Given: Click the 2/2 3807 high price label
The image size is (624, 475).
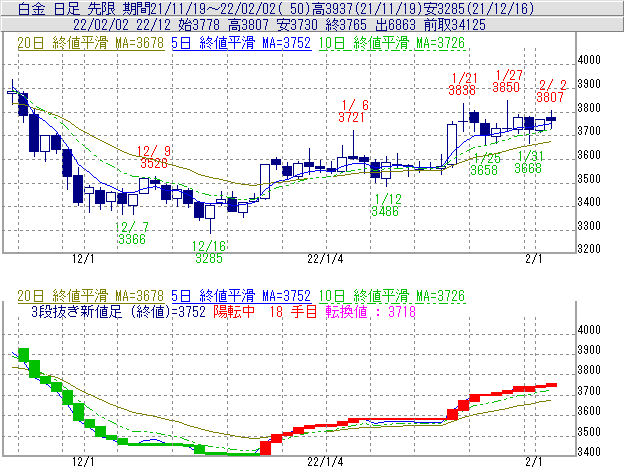Looking at the screenshot, I should pos(550,91).
